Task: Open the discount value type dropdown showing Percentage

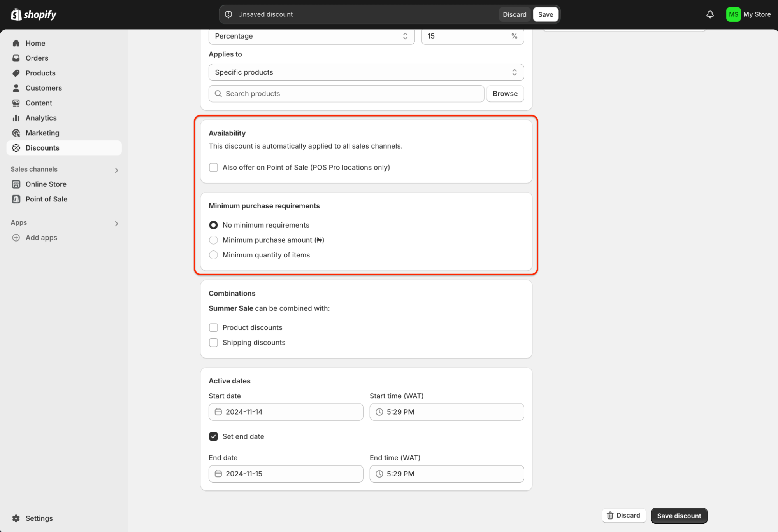Action: (x=311, y=36)
